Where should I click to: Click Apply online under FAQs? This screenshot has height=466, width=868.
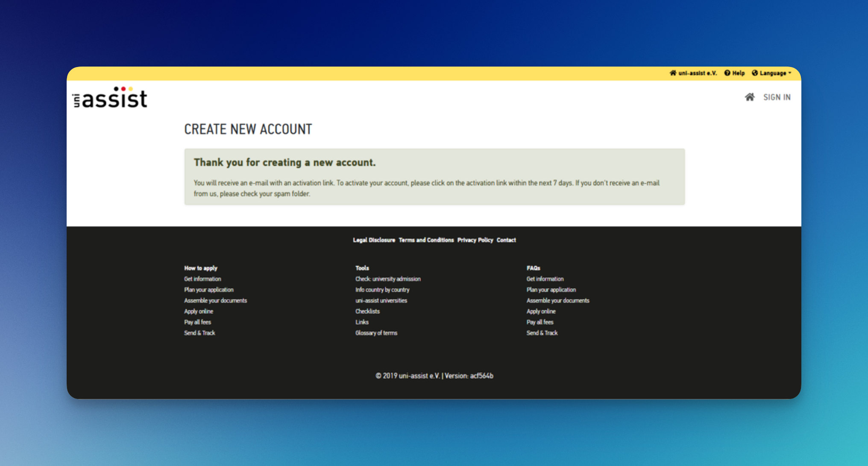[x=541, y=311]
